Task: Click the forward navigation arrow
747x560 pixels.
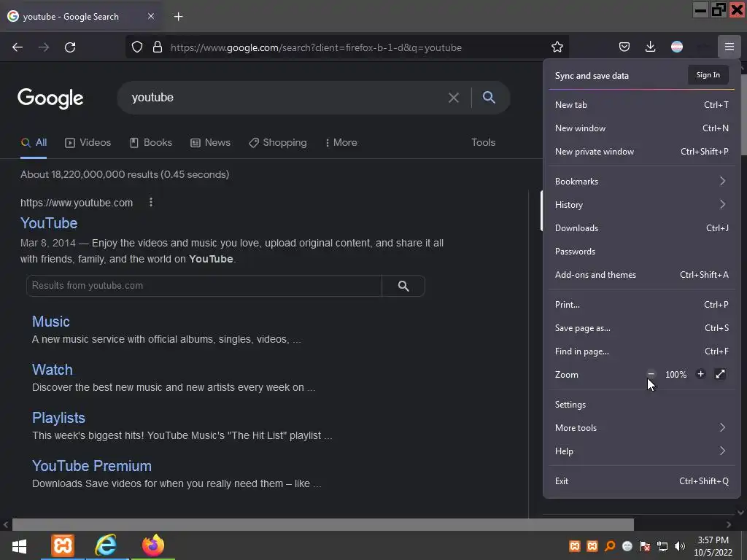Action: [x=44, y=47]
